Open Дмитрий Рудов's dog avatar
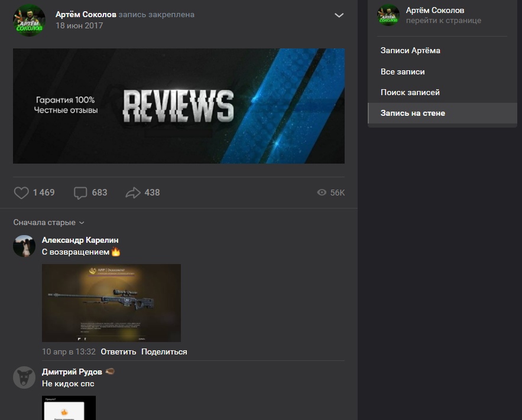522x420 pixels. pos(24,377)
